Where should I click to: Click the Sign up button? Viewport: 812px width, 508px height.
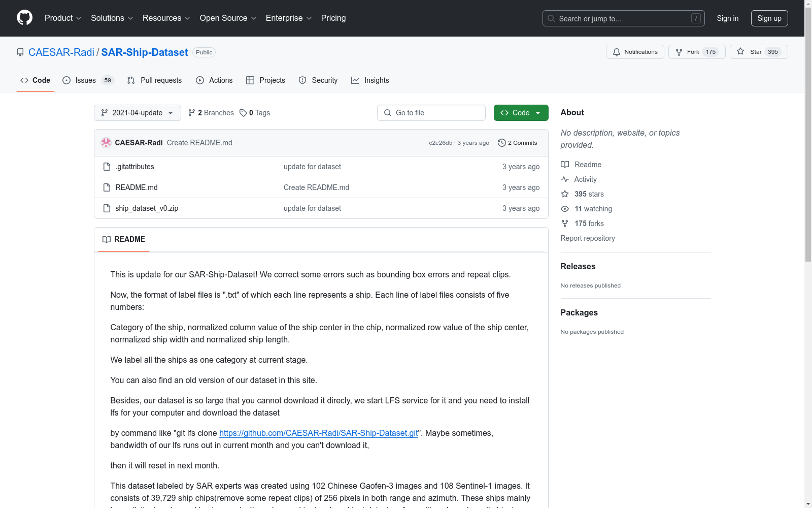tap(769, 18)
